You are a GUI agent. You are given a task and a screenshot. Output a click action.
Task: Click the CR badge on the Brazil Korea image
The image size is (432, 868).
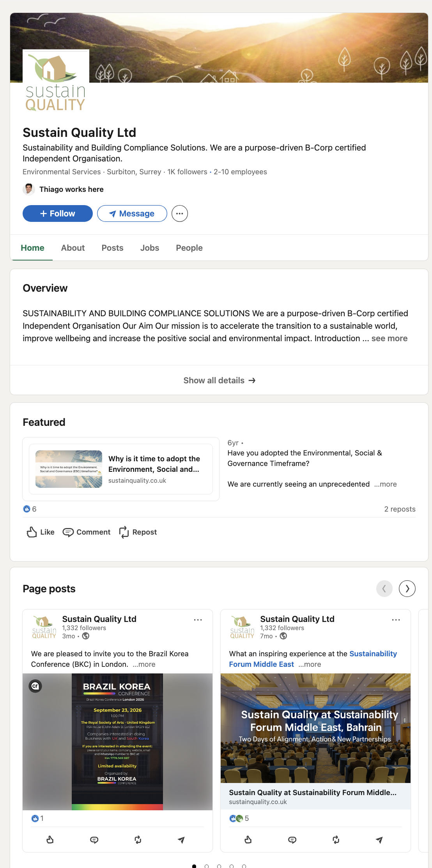(x=35, y=686)
